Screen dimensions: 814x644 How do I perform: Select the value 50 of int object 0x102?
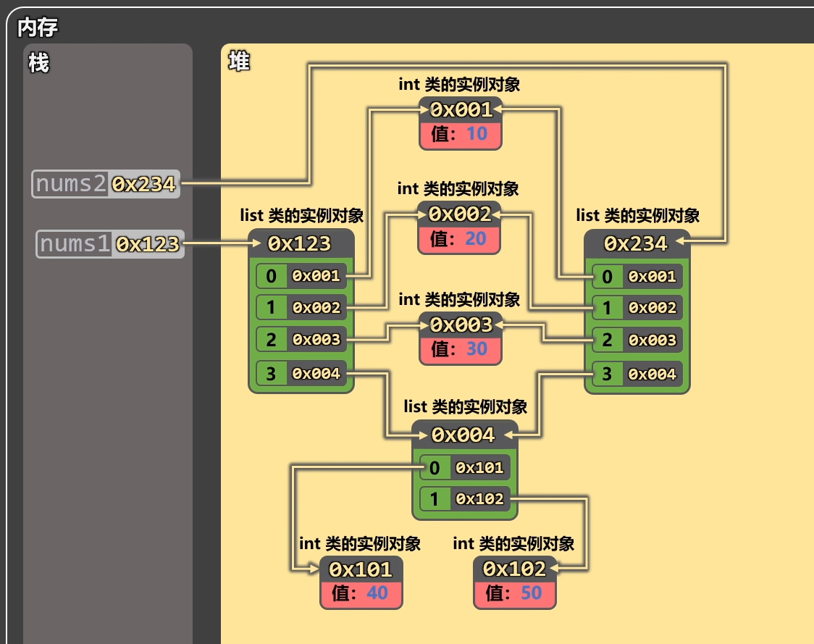click(x=531, y=593)
